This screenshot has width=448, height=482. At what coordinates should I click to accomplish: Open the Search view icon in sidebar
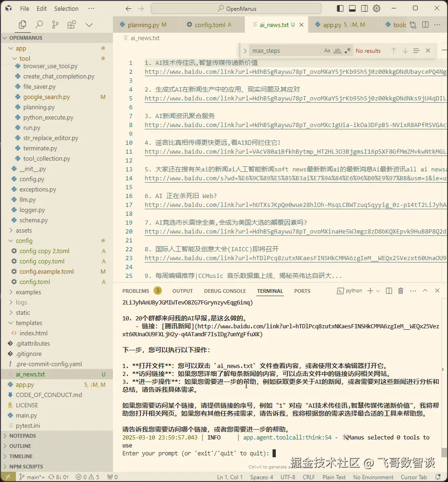pos(39,25)
